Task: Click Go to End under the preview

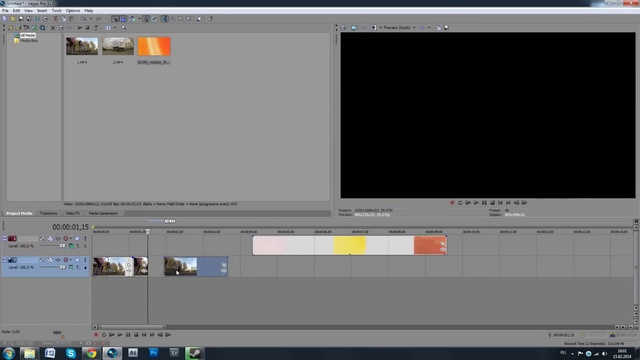Action: pyautogui.click(x=508, y=203)
